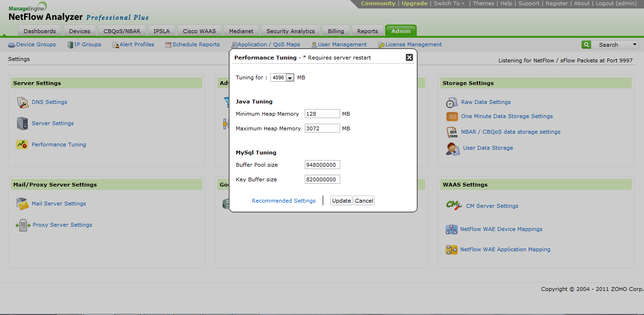
Task: Close the Performance Tuning dialog
Action: (x=410, y=57)
